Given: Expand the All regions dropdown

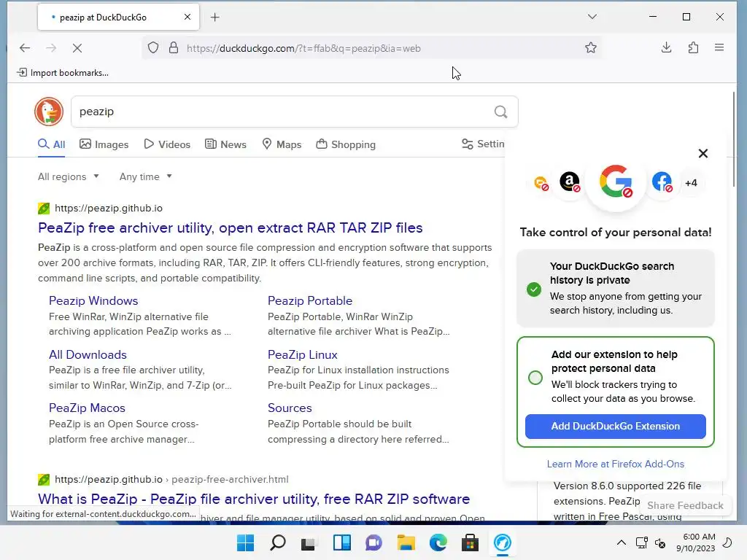Looking at the screenshot, I should tap(69, 176).
